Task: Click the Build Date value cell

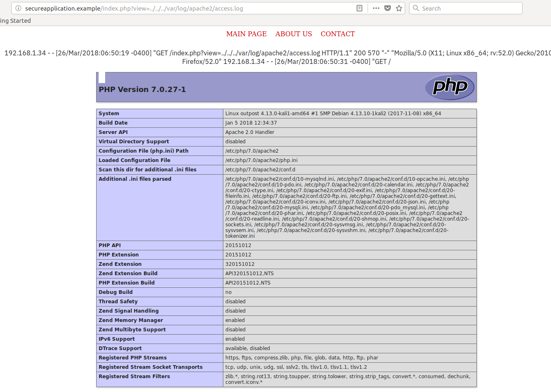Action: click(x=251, y=123)
